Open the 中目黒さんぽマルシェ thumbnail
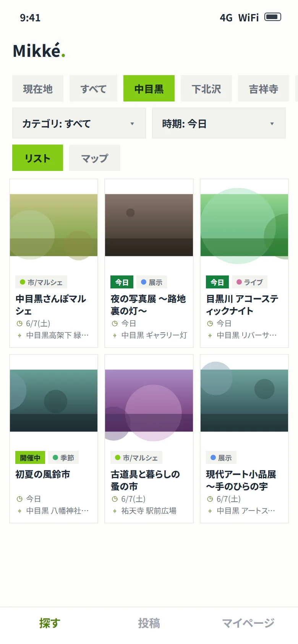 54,225
